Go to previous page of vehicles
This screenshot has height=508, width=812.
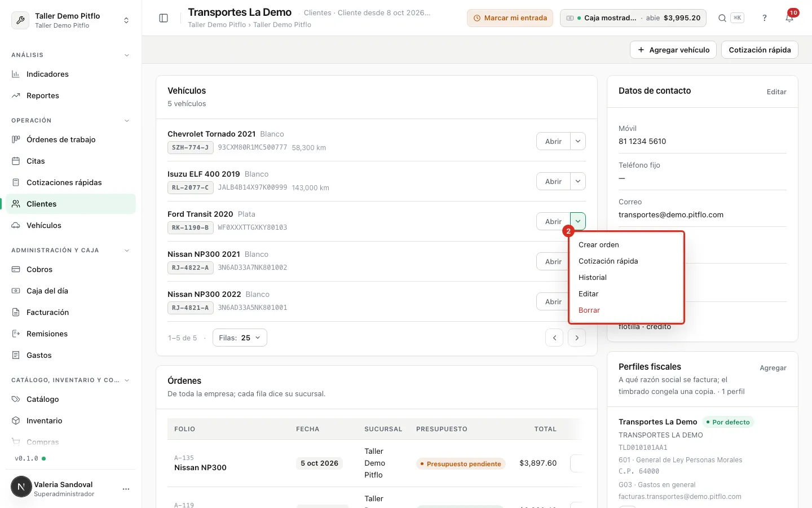[554, 338]
